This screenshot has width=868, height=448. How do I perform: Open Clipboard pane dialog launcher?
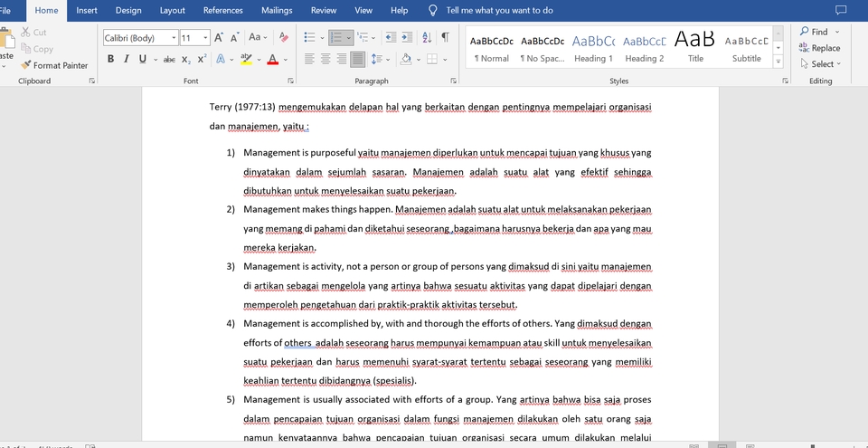point(92,81)
